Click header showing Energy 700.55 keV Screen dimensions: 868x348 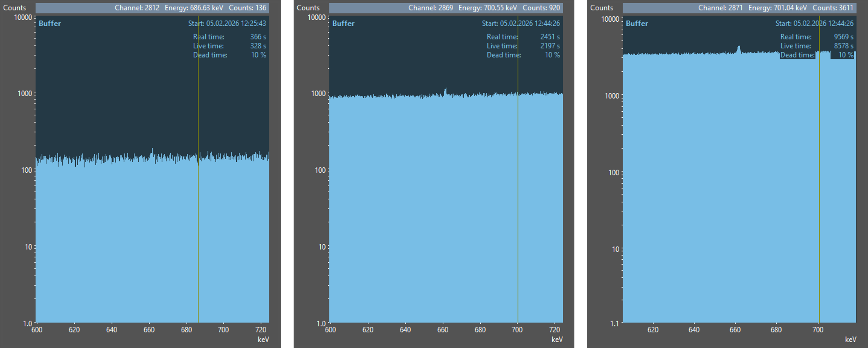click(x=487, y=8)
